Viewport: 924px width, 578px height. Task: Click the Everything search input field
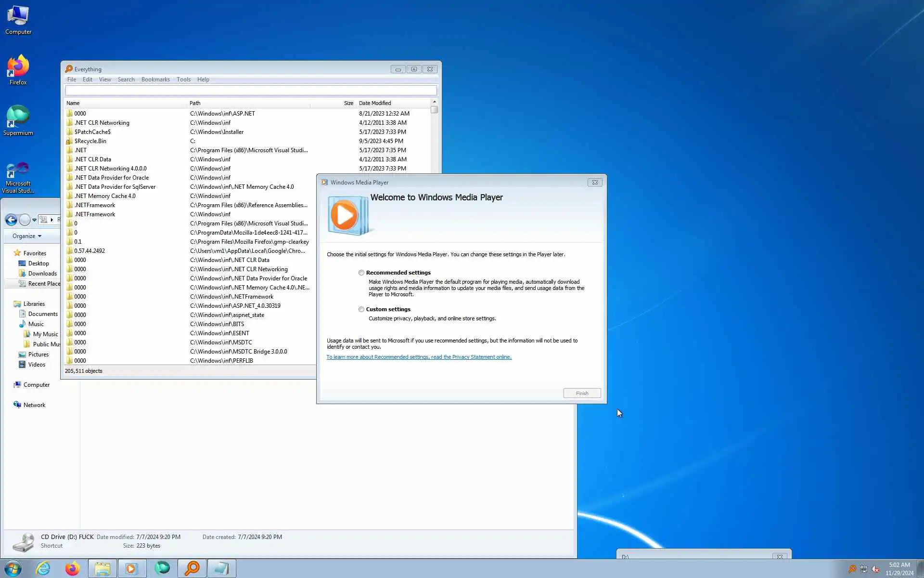(x=251, y=91)
